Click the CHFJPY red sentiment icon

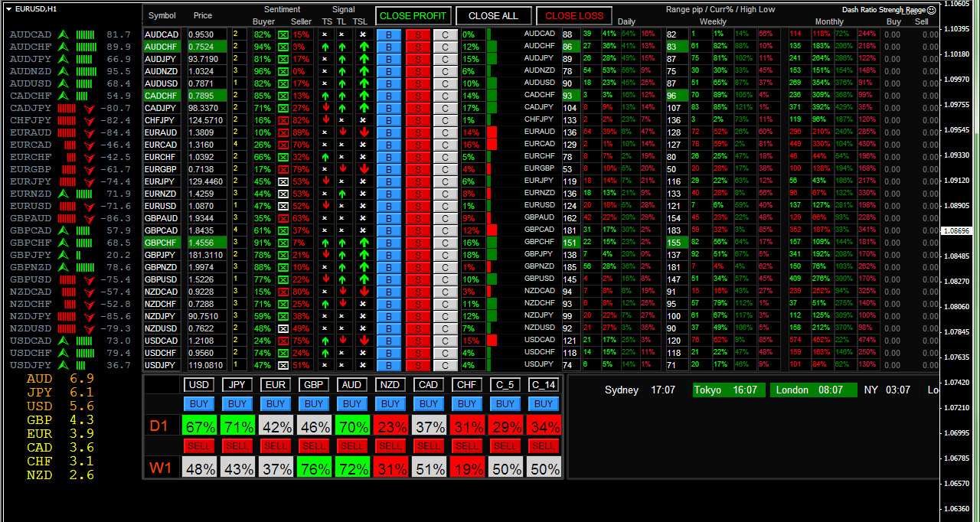click(x=283, y=121)
